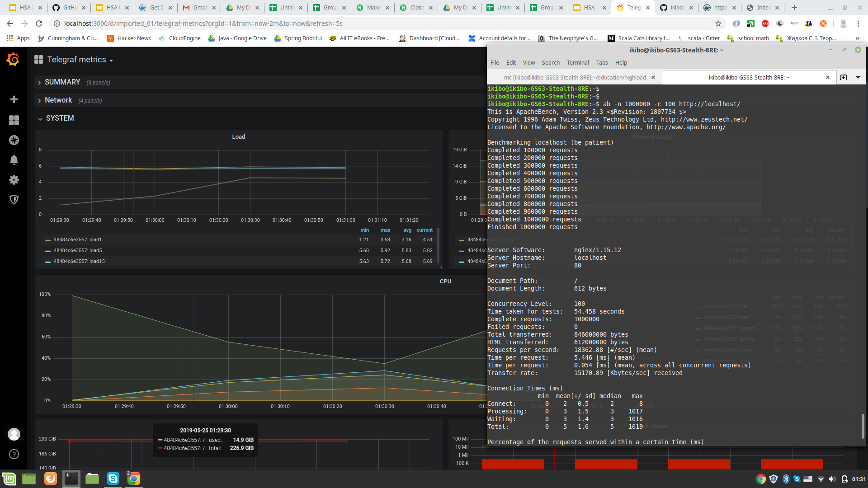This screenshot has width=868, height=488.
Task: Reload the page in Chrome
Action: [39, 23]
